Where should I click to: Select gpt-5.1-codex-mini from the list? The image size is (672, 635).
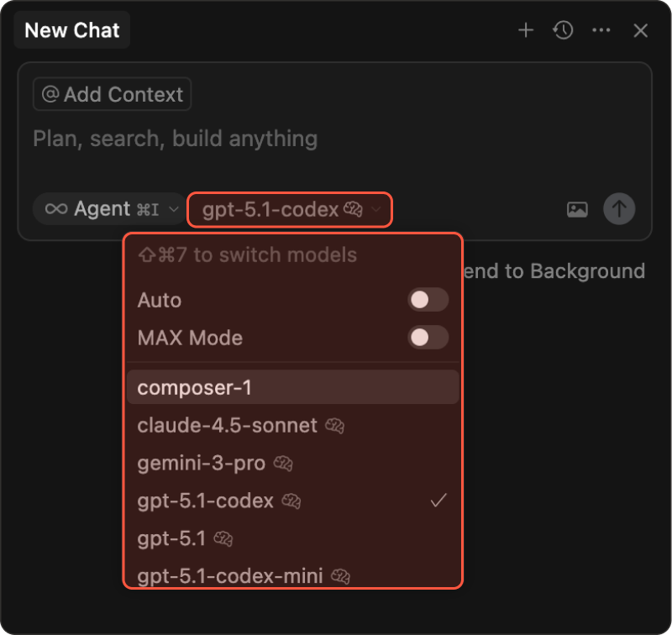click(x=230, y=576)
